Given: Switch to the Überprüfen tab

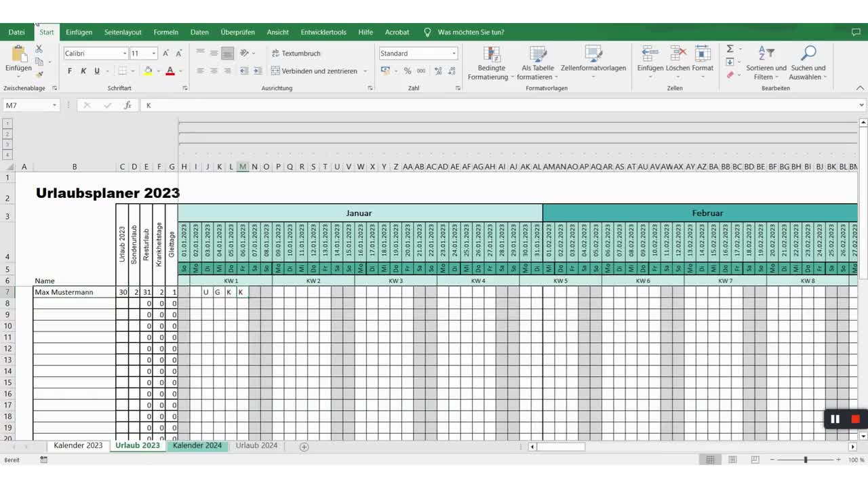Looking at the screenshot, I should coord(238,32).
